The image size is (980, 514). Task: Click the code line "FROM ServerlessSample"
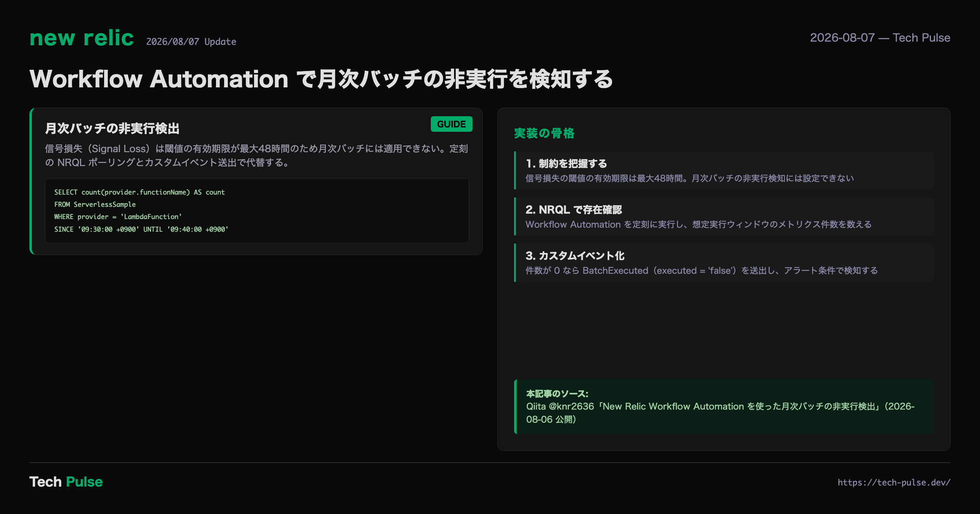[x=95, y=204]
